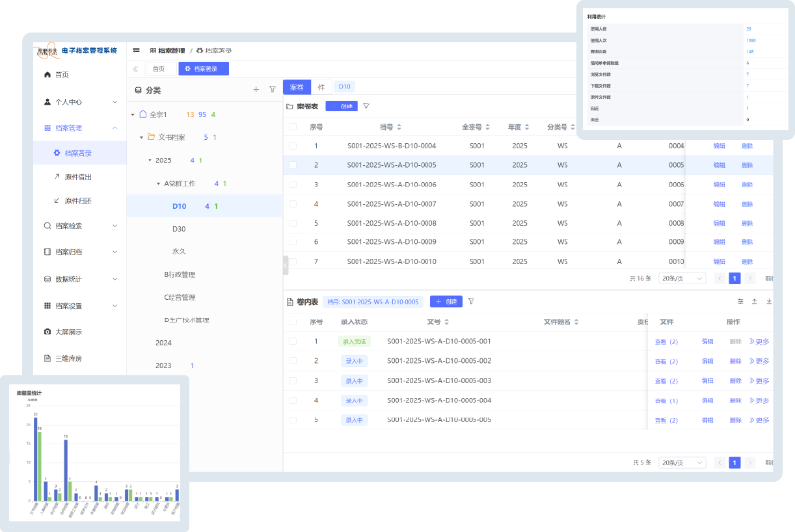The height and width of the screenshot is (532, 795).
Task: Sort the table by the 档号 column sorter
Action: 399,127
